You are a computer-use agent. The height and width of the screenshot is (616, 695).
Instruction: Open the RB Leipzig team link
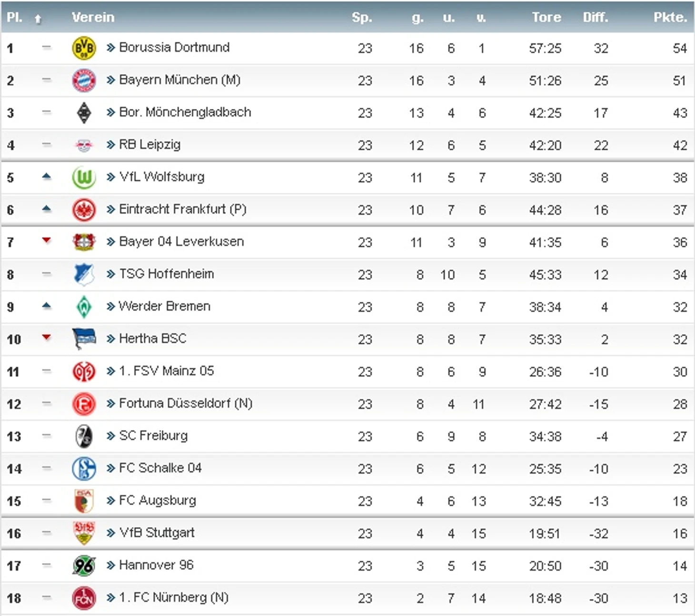[x=149, y=144]
